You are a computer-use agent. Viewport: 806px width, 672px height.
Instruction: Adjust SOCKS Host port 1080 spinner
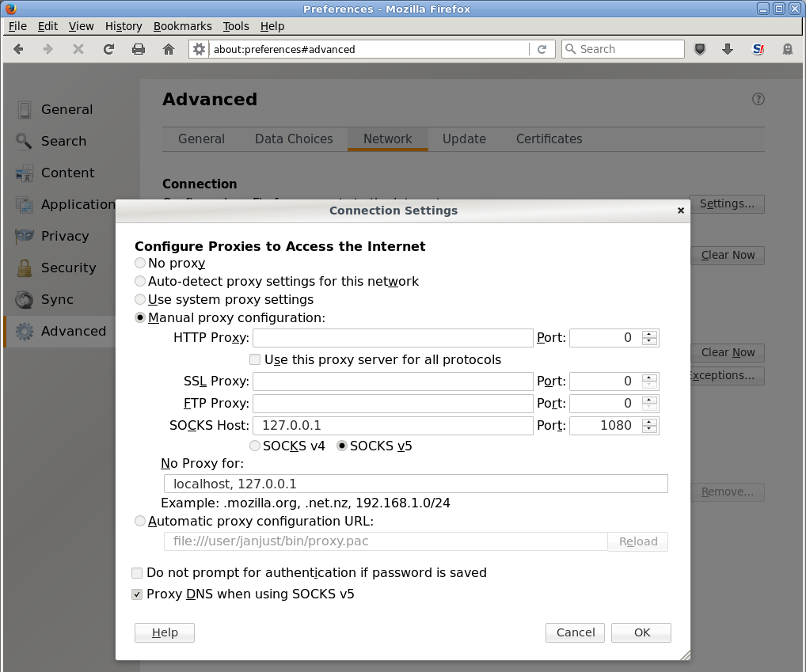[650, 425]
